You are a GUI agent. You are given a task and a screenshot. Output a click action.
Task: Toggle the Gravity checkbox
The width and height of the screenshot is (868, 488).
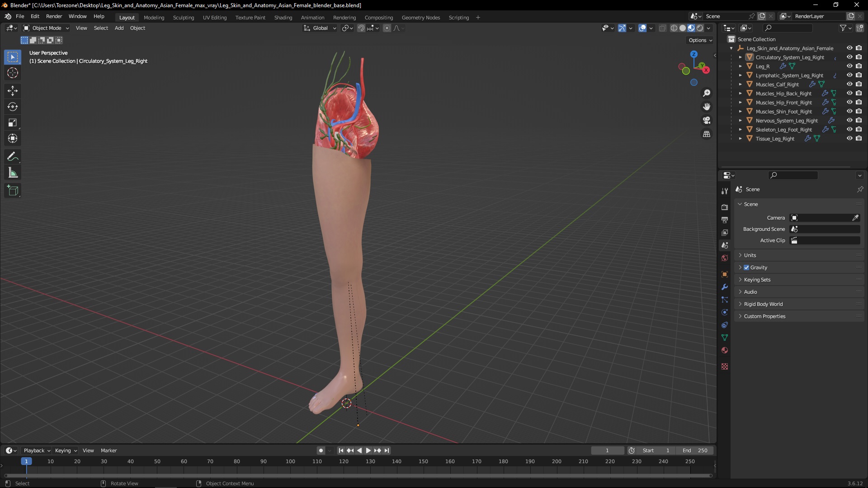746,267
